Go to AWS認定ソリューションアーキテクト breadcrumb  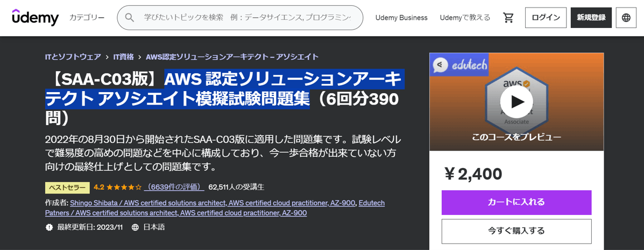(x=232, y=57)
